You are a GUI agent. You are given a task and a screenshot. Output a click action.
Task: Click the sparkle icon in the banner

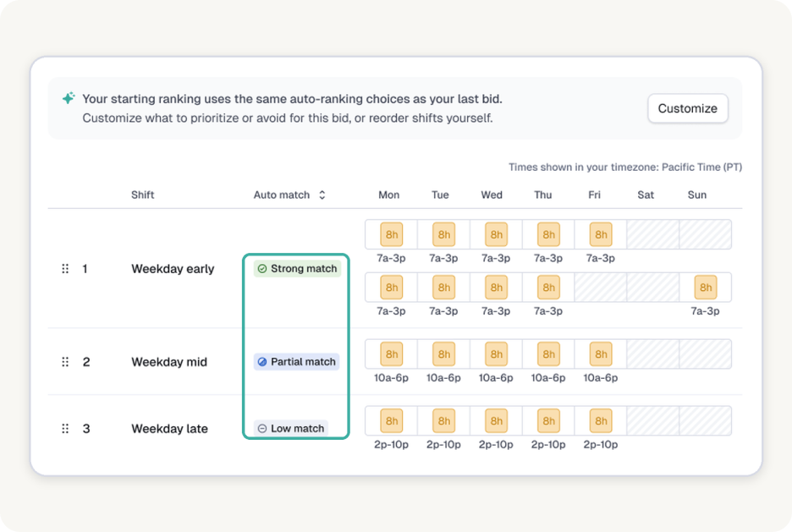click(x=69, y=98)
